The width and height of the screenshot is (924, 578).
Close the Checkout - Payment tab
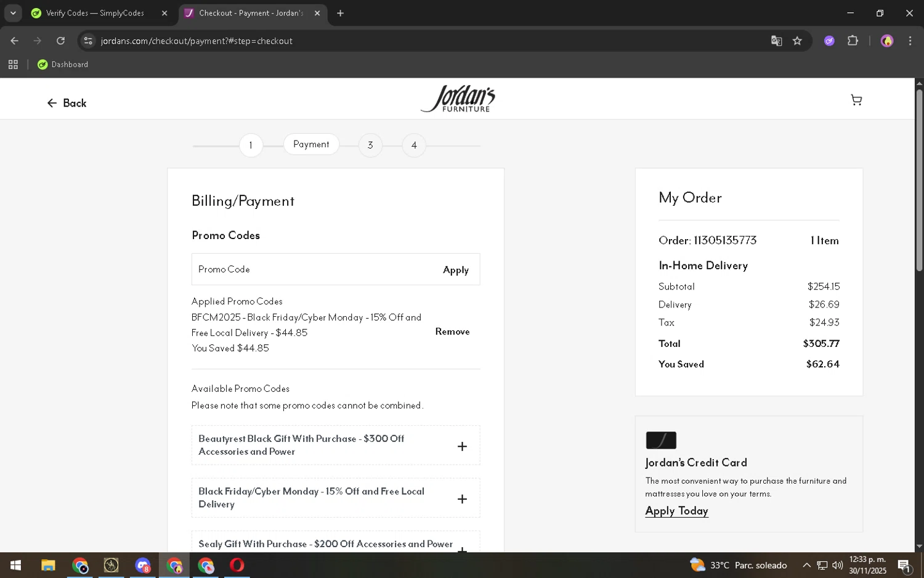(x=317, y=13)
